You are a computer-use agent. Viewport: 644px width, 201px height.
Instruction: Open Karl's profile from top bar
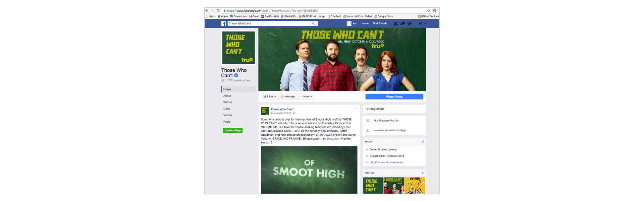[355, 23]
